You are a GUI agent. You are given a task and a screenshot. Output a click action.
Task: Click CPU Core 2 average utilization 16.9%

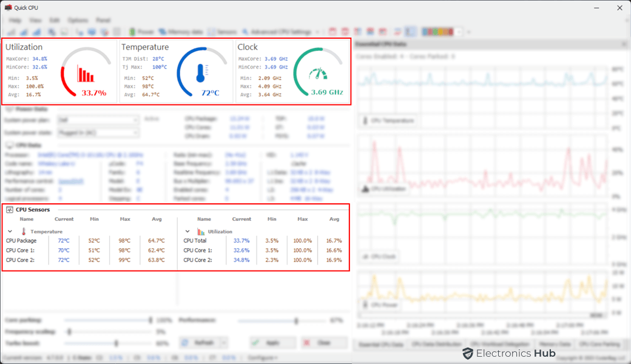point(334,260)
